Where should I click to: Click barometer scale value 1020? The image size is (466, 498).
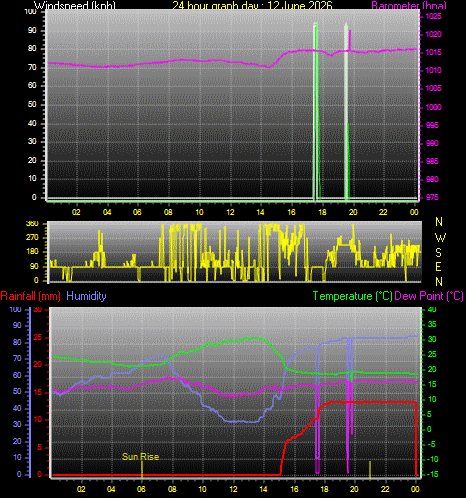433,34
